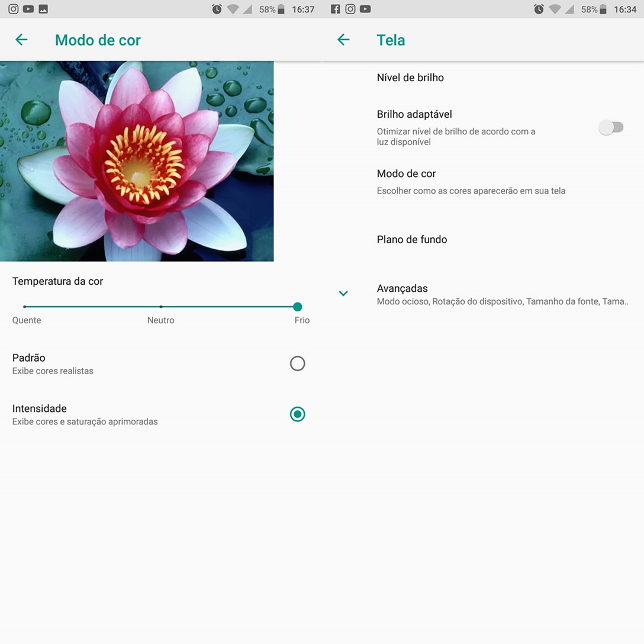Screen dimensions: 644x644
Task: Select the Intensidade radio button
Action: coord(297,414)
